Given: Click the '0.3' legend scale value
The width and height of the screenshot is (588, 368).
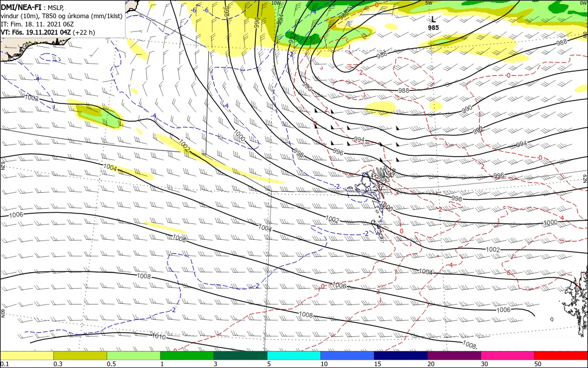Looking at the screenshot, I should [58, 364].
